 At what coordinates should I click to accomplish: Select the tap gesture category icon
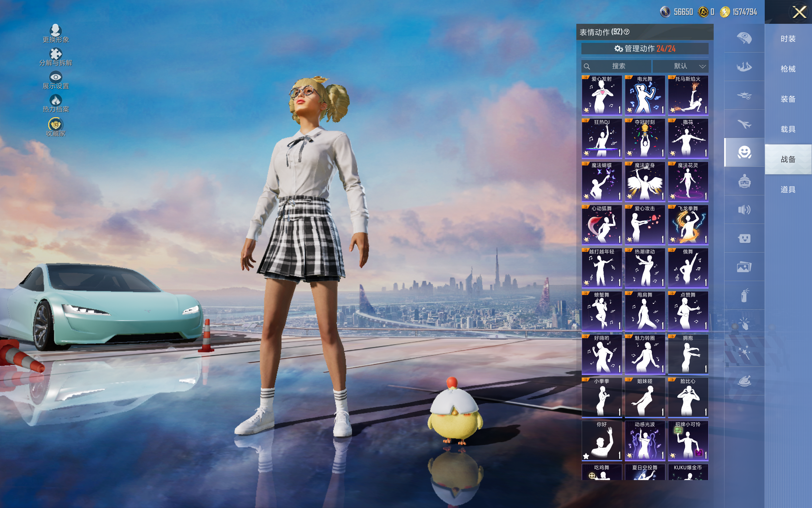click(x=744, y=324)
